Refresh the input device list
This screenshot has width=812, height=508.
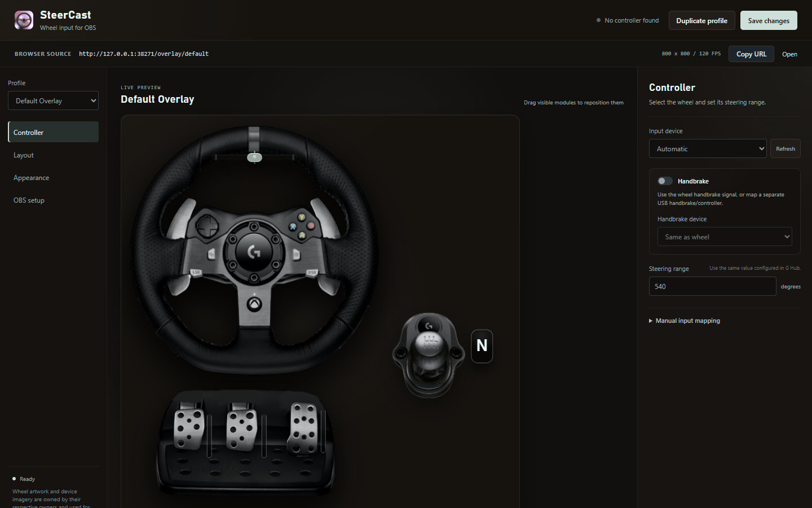[x=785, y=148]
